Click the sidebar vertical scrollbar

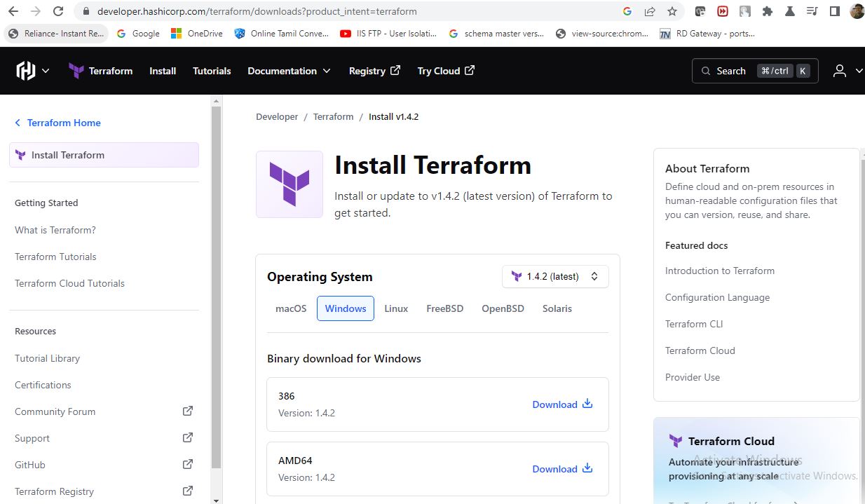click(x=217, y=280)
